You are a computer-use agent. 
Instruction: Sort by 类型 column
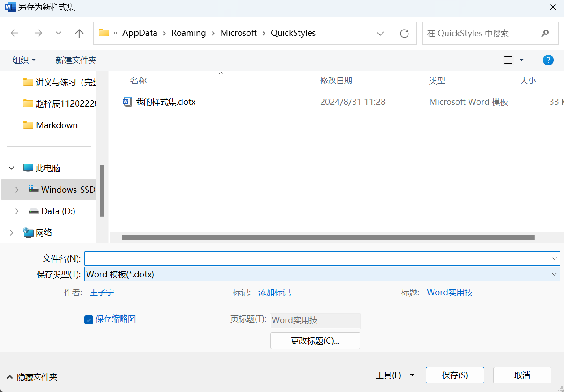pos(437,81)
